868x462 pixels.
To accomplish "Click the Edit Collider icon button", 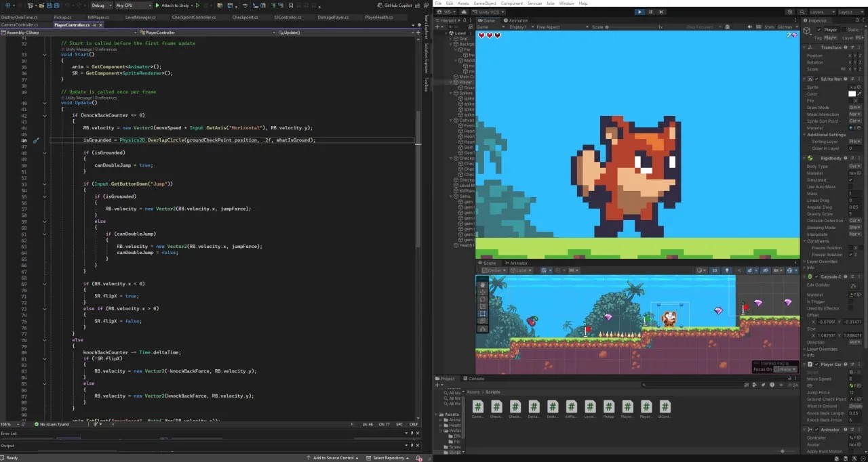I will [x=854, y=285].
